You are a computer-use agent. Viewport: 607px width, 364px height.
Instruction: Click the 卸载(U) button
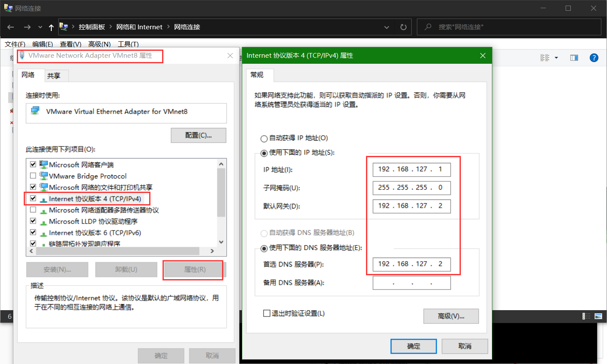click(x=126, y=270)
